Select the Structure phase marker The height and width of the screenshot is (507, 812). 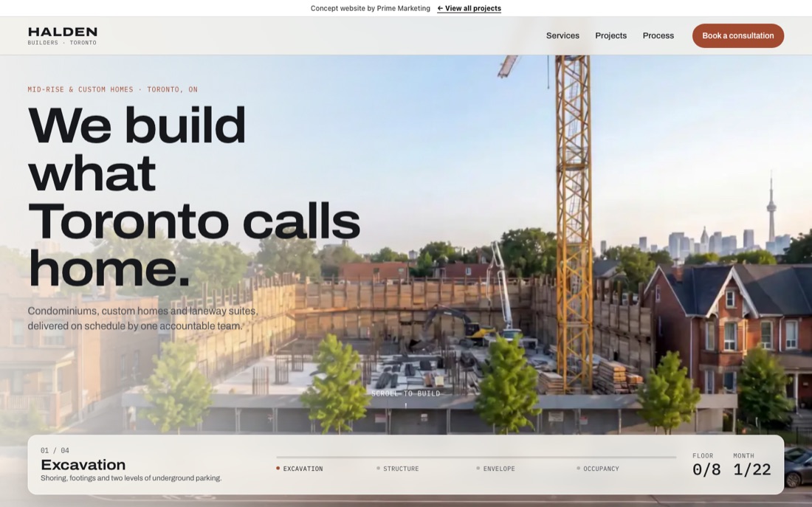click(398, 469)
